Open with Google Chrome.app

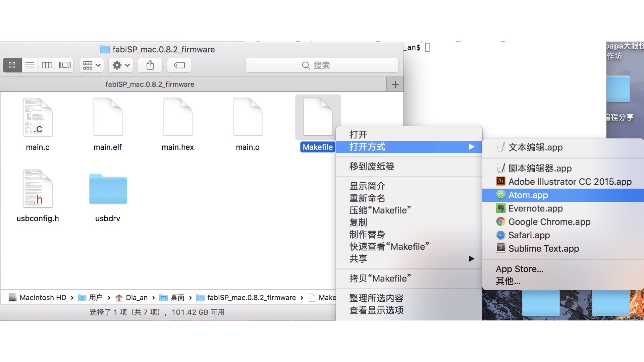pyautogui.click(x=563, y=222)
